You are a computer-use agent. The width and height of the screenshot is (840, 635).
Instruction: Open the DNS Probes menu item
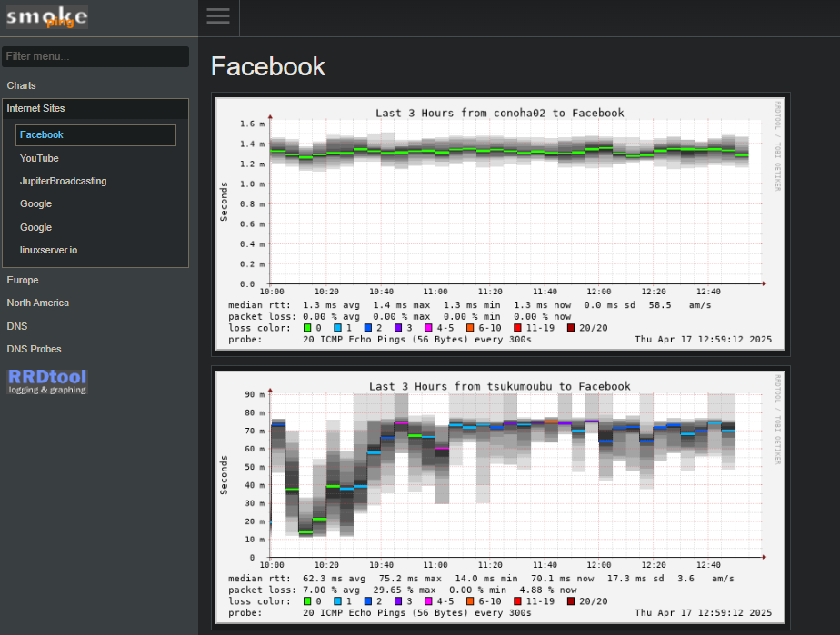click(x=34, y=349)
